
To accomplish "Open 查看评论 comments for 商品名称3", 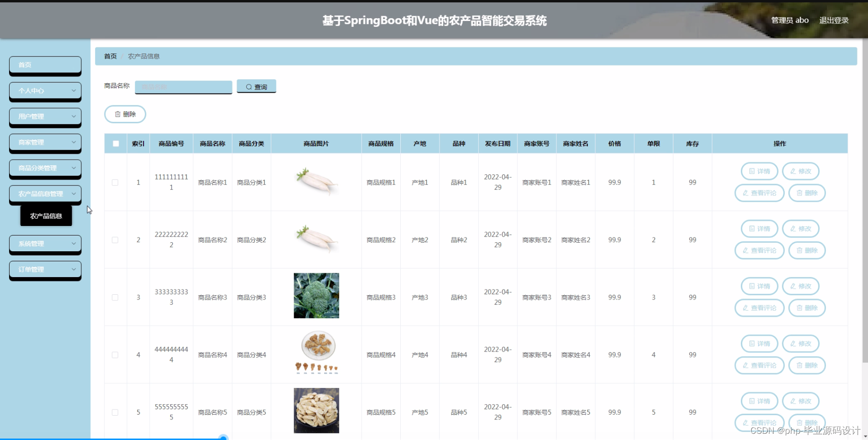I will point(759,308).
